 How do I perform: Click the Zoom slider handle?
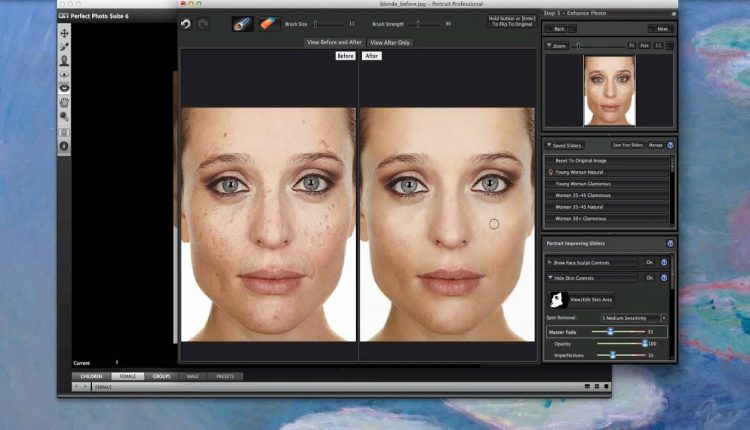pyautogui.click(x=578, y=45)
